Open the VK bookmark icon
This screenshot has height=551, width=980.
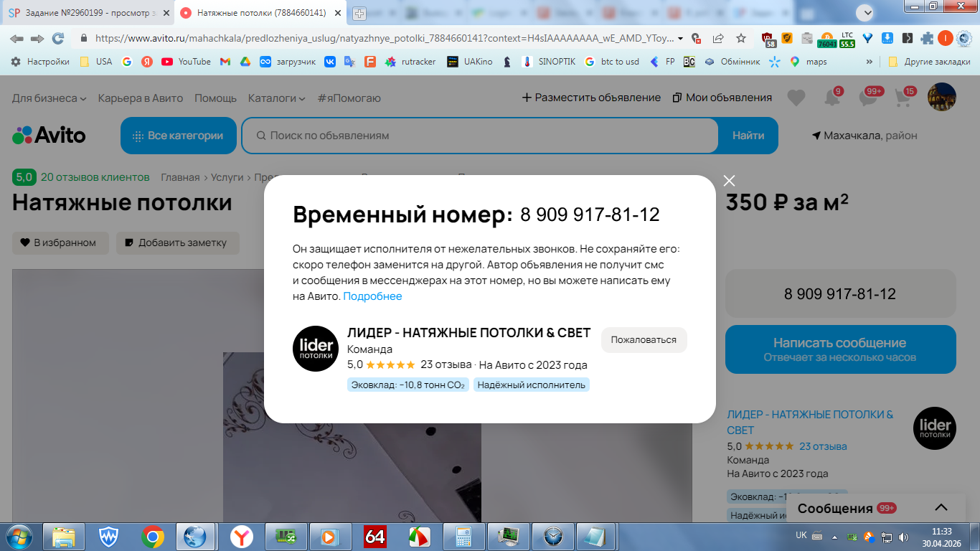(x=330, y=62)
